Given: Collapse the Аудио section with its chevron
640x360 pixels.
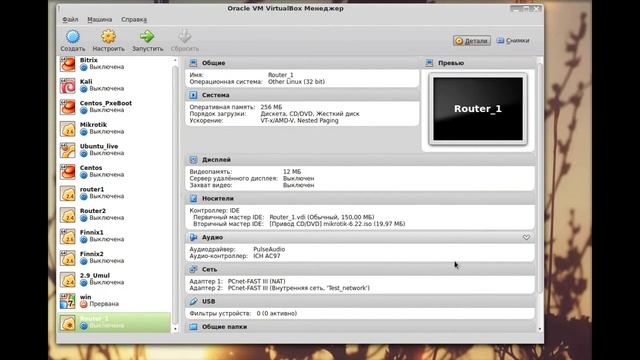Looking at the screenshot, I should point(526,237).
